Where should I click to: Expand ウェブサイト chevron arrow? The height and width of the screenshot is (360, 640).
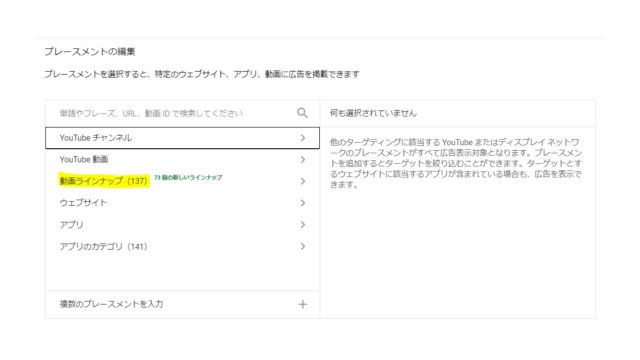(302, 203)
